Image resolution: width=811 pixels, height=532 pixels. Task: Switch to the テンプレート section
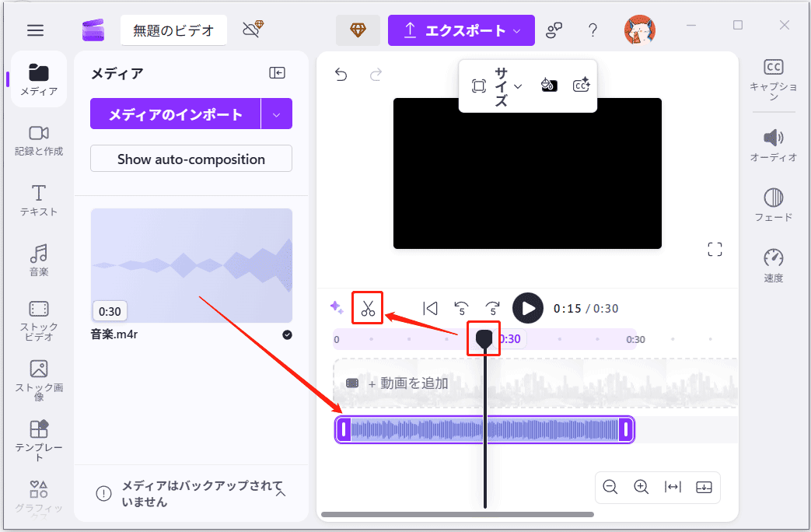click(37, 436)
